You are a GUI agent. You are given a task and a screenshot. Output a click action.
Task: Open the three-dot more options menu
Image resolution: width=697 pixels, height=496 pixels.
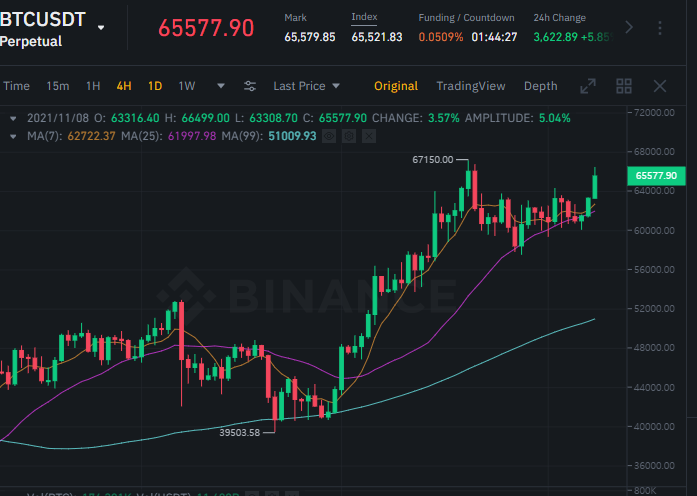660,28
